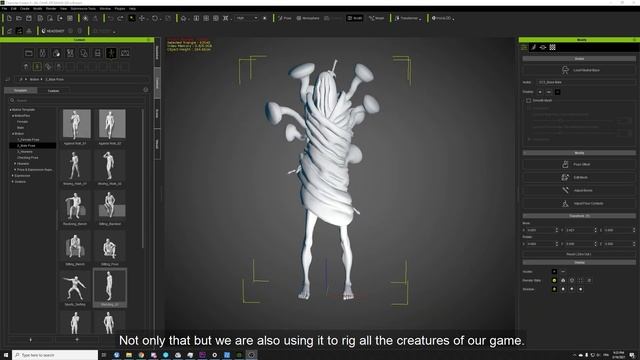Screen dimensions: 640x360
Task: Open the Transformer toolbar dropdown
Action: 408,18
